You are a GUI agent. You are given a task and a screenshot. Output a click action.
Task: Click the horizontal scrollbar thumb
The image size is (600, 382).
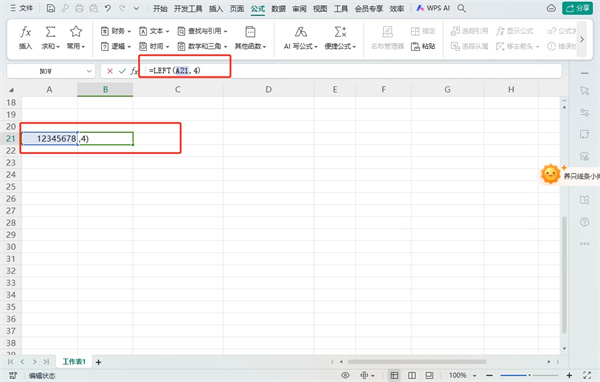[x=417, y=362]
